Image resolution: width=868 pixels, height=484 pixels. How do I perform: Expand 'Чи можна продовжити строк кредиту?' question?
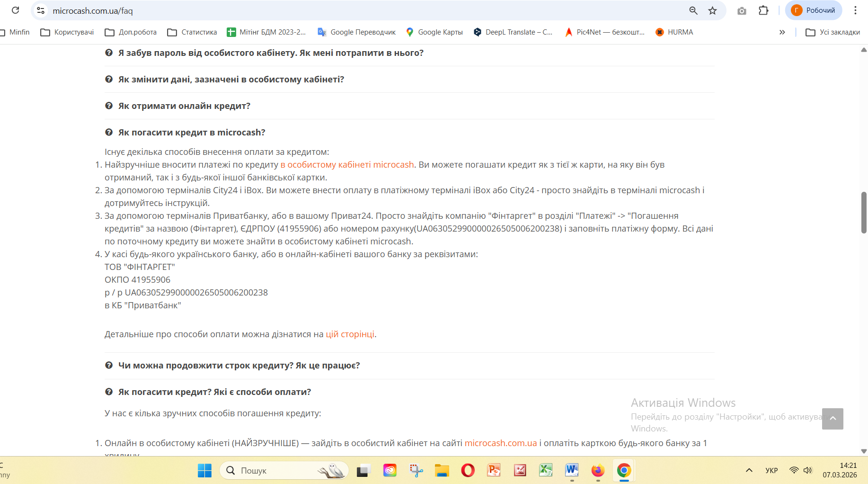coord(239,366)
